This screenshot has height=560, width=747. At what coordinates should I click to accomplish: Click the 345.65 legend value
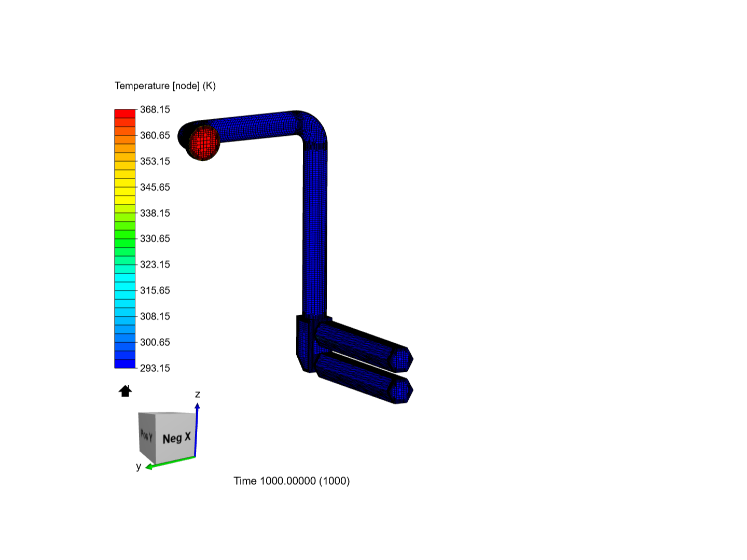pyautogui.click(x=155, y=187)
